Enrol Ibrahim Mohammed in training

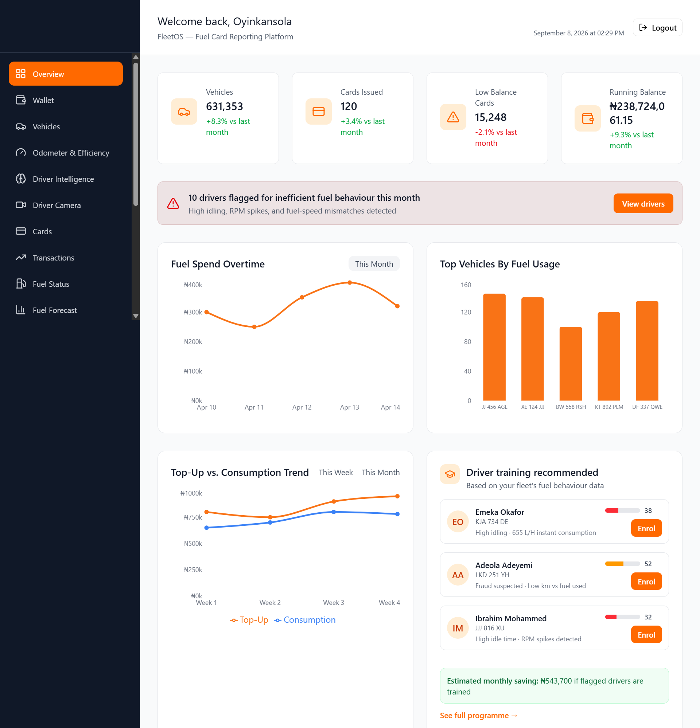click(x=646, y=634)
